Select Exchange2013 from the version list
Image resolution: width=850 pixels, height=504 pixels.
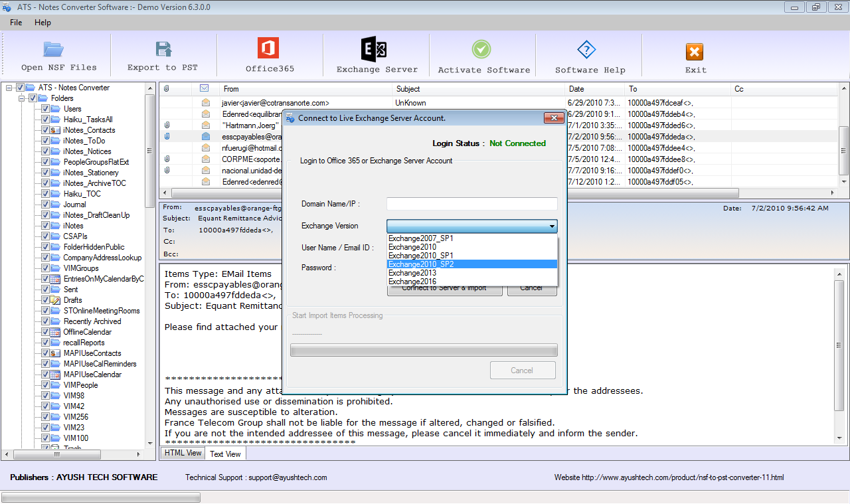(412, 273)
